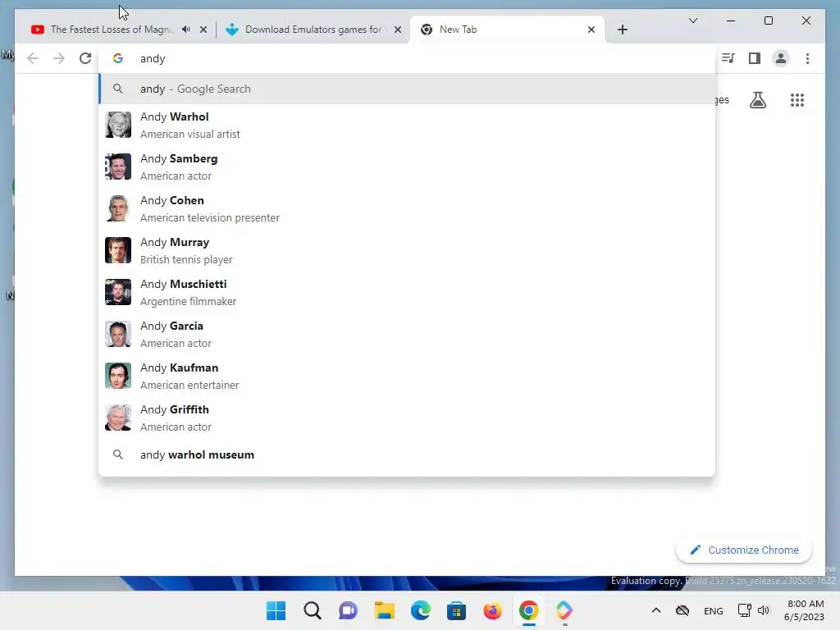Select andy warhol museum search suggestion

[x=407, y=454]
